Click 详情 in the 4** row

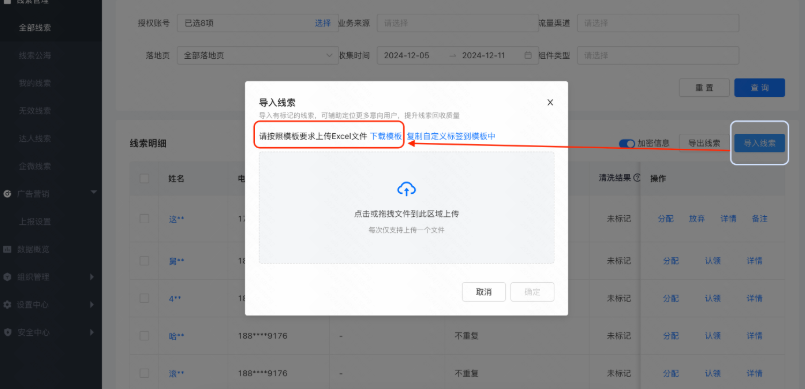[754, 298]
